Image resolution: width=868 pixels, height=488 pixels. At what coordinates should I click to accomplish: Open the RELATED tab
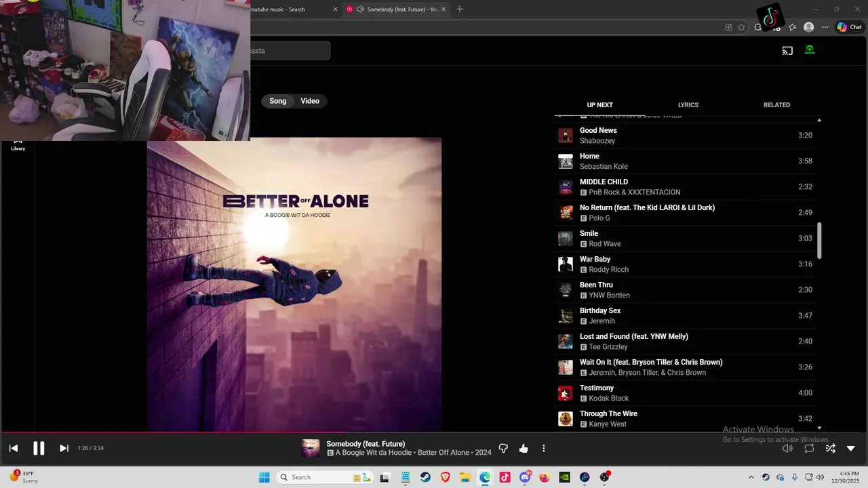pyautogui.click(x=776, y=105)
